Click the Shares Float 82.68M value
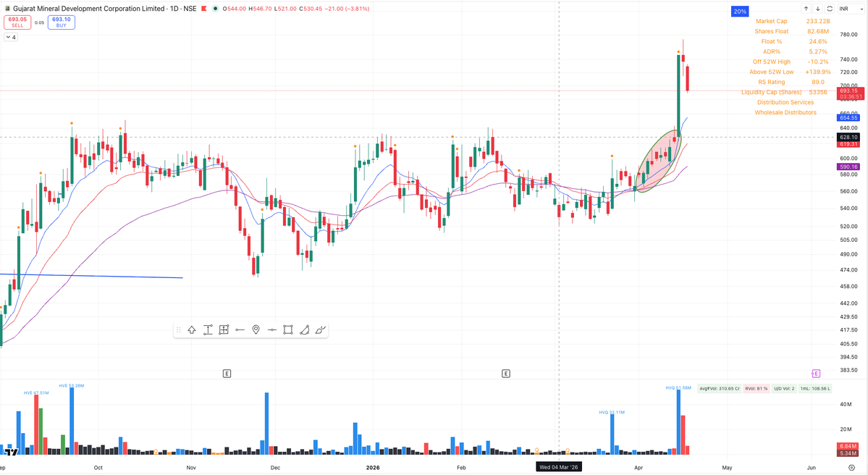868x475 pixels. click(817, 31)
